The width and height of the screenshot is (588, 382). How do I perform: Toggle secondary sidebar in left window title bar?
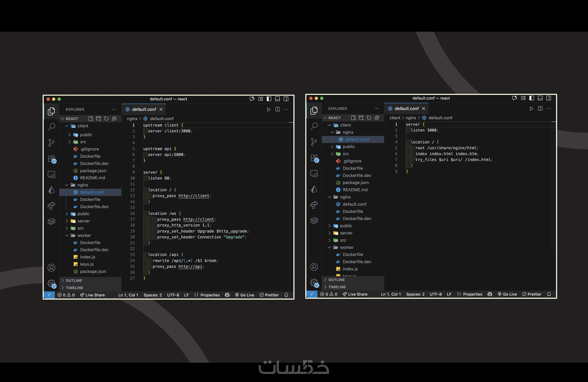pos(286,99)
